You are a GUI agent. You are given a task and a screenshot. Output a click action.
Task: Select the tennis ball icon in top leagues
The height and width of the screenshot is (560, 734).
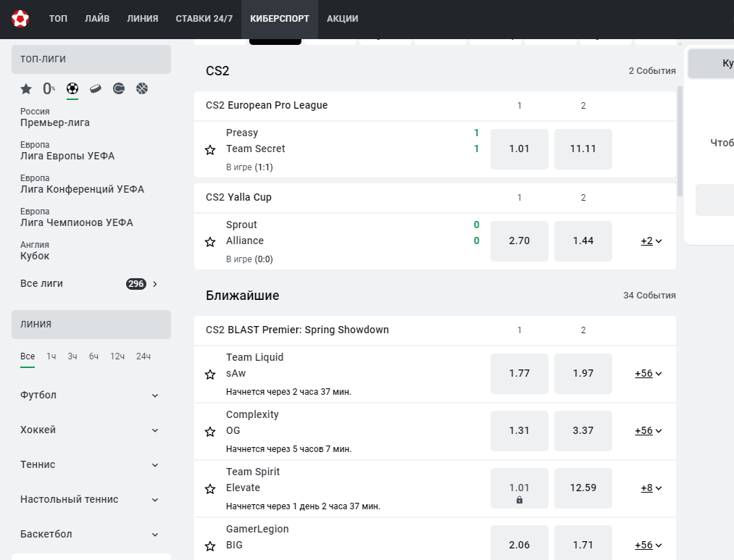coord(119,88)
